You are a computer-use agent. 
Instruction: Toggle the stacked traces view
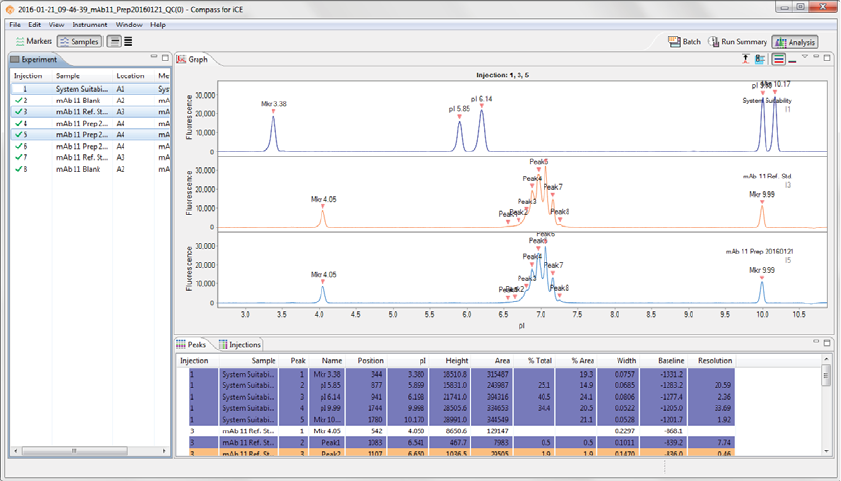click(778, 59)
